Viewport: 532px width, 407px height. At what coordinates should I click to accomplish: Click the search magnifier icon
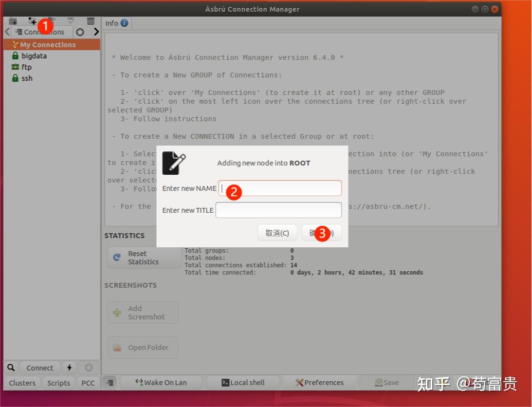point(11,368)
